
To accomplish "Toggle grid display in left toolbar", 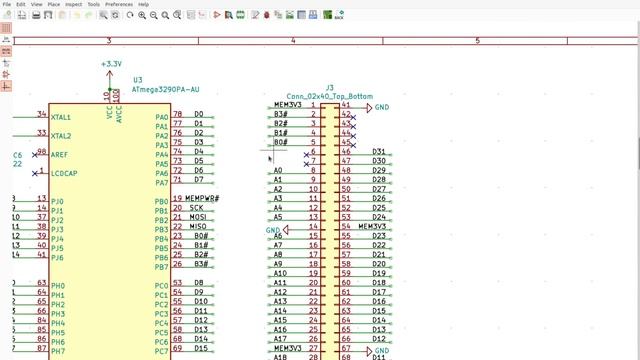I will [x=6, y=28].
